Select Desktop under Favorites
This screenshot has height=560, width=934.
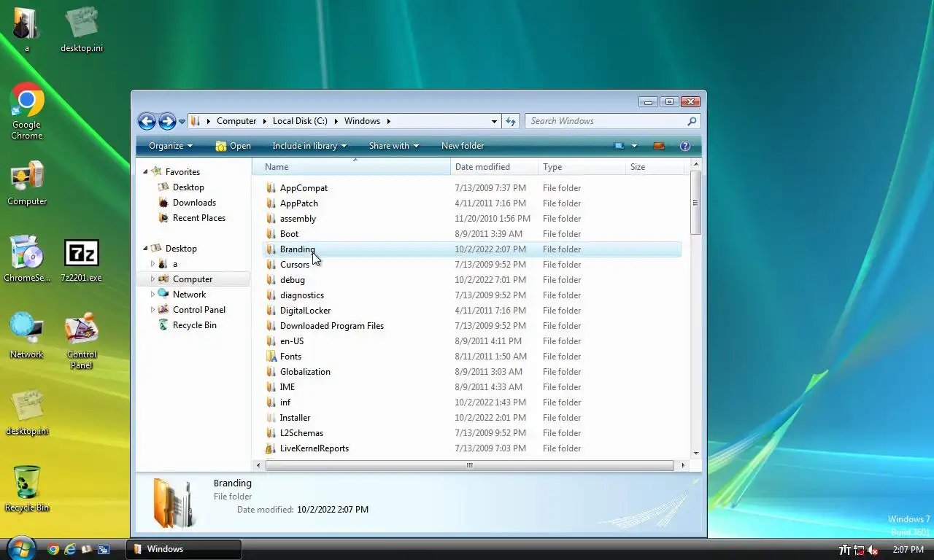coord(188,187)
